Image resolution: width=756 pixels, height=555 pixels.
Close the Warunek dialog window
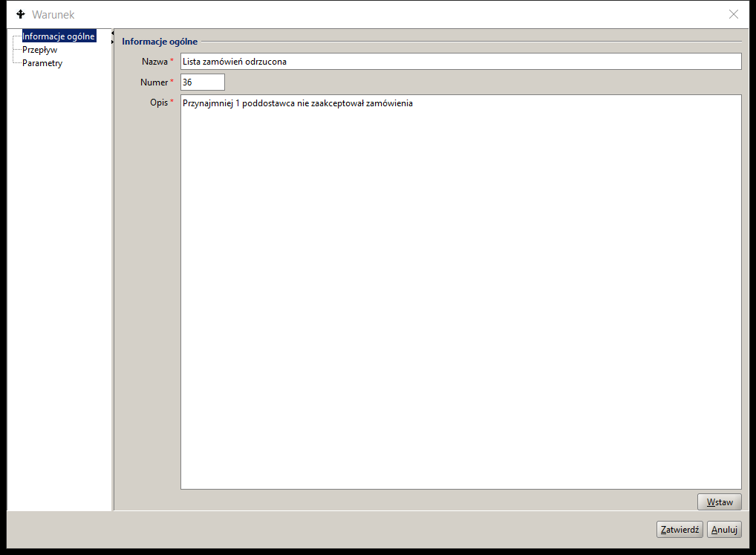point(734,14)
